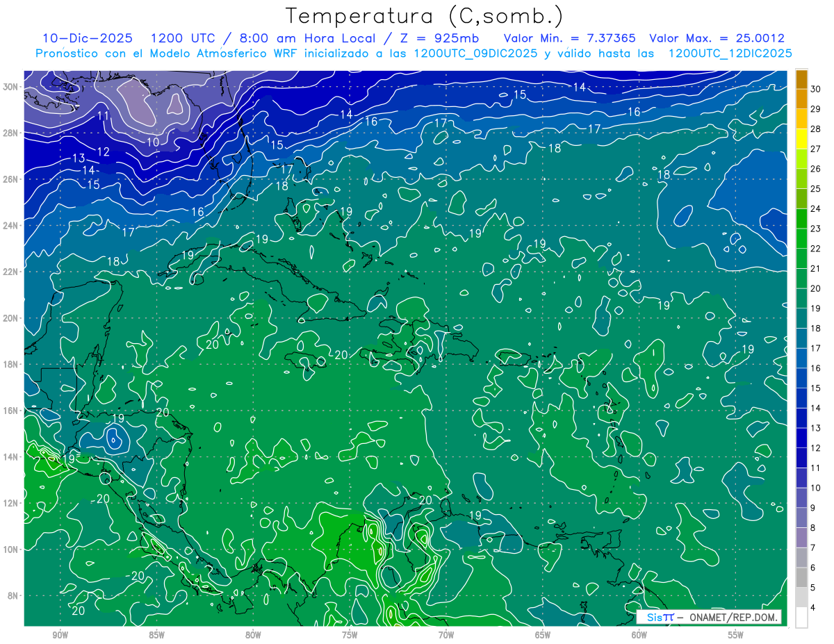This screenshot has width=834, height=644.
Task: Pick the purple colorbar segment between 8 and 9
Action: point(801,518)
